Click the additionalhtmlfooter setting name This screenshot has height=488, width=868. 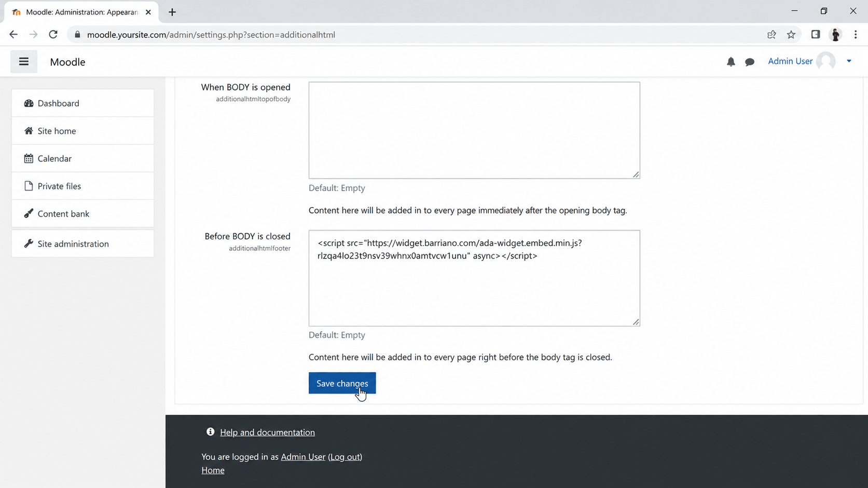coord(259,248)
